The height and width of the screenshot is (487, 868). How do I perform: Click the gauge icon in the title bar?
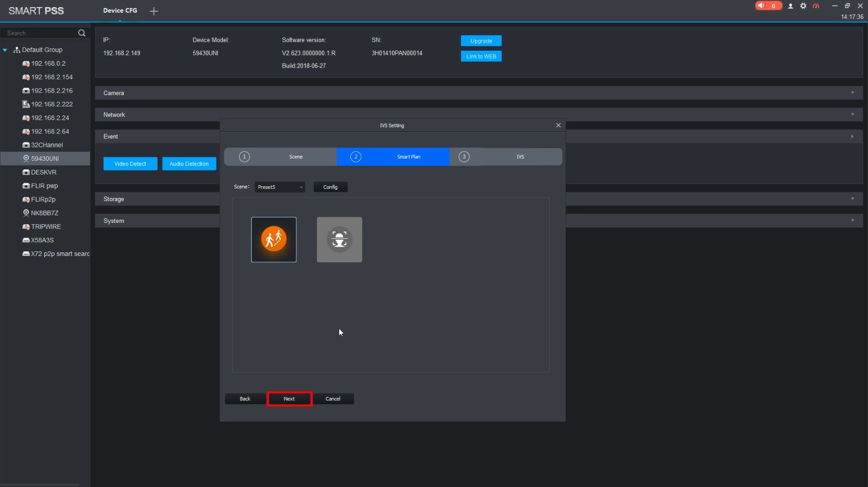(816, 6)
